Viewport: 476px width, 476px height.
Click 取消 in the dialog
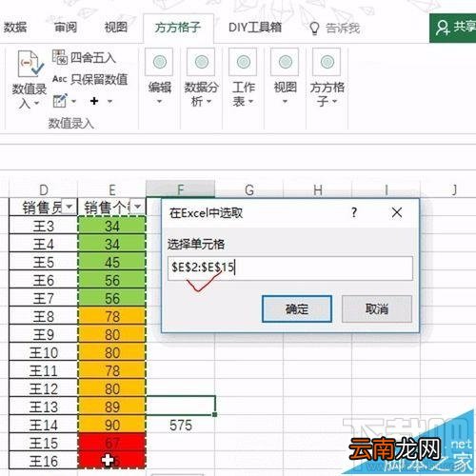point(377,308)
